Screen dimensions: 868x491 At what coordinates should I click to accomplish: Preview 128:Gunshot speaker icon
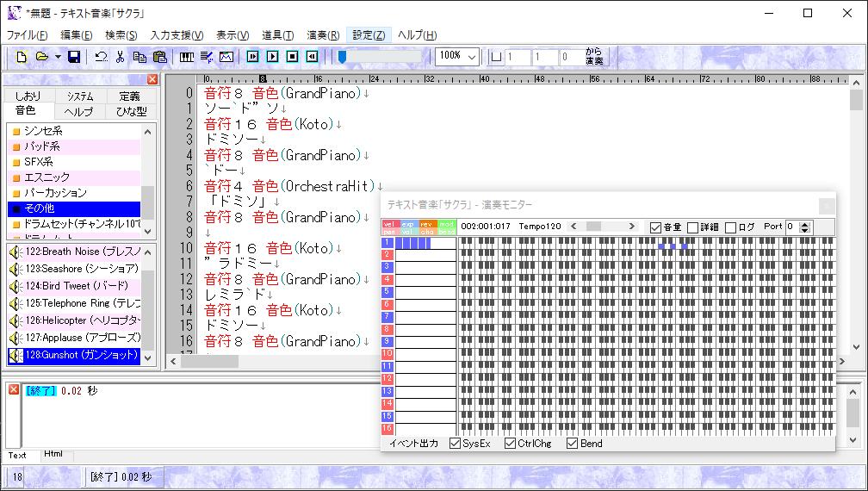(x=15, y=355)
